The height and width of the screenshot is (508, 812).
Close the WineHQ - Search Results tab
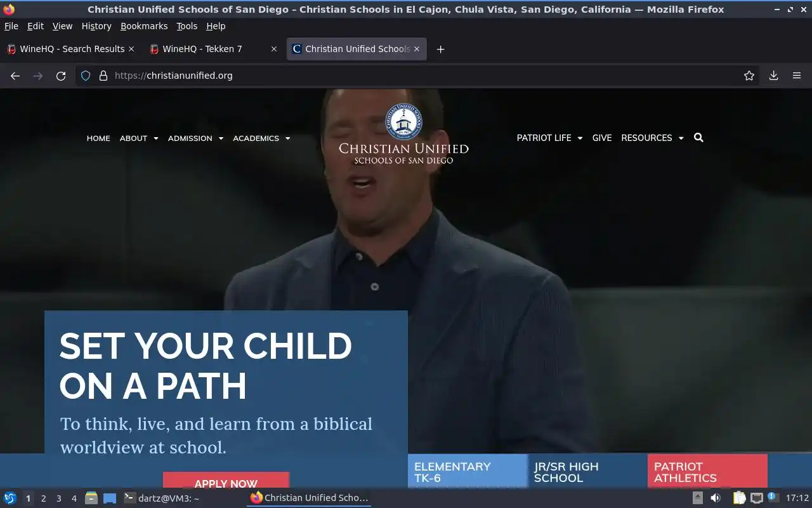click(x=131, y=49)
